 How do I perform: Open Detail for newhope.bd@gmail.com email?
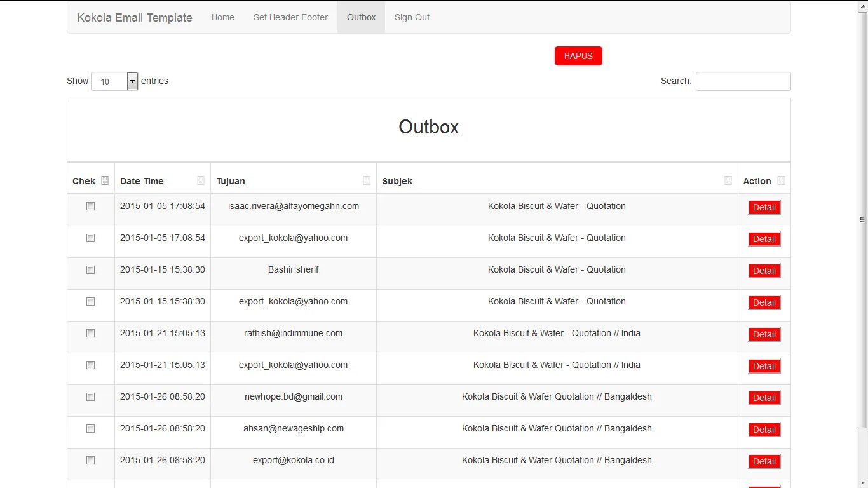tap(764, 398)
